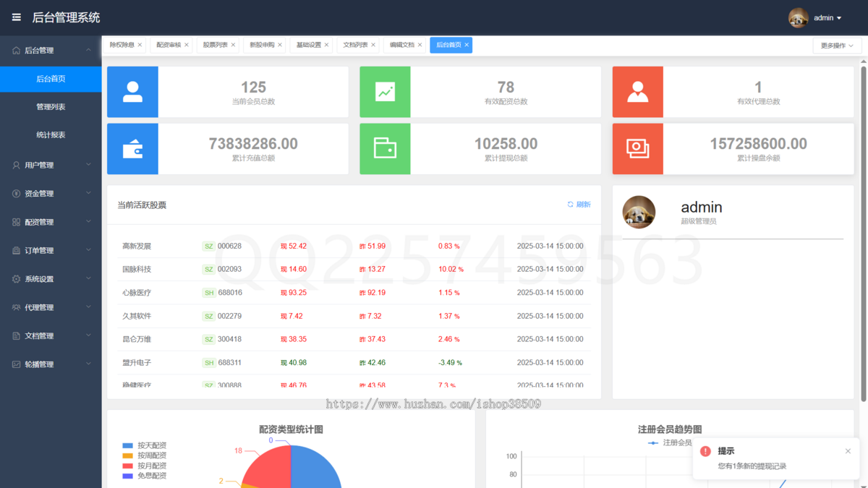
Task: Switch to the 编辑文档 tab
Action: tap(402, 45)
